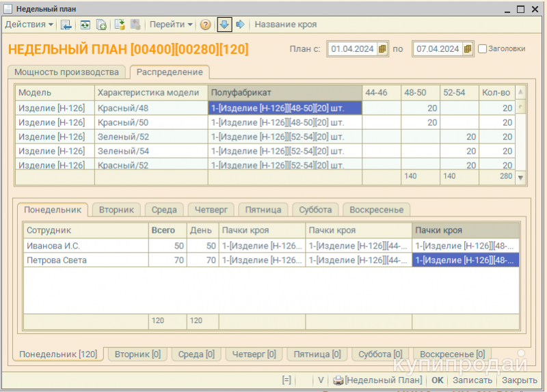Open bottom tab Среда [0]
This screenshot has width=547, height=392.
point(196,354)
